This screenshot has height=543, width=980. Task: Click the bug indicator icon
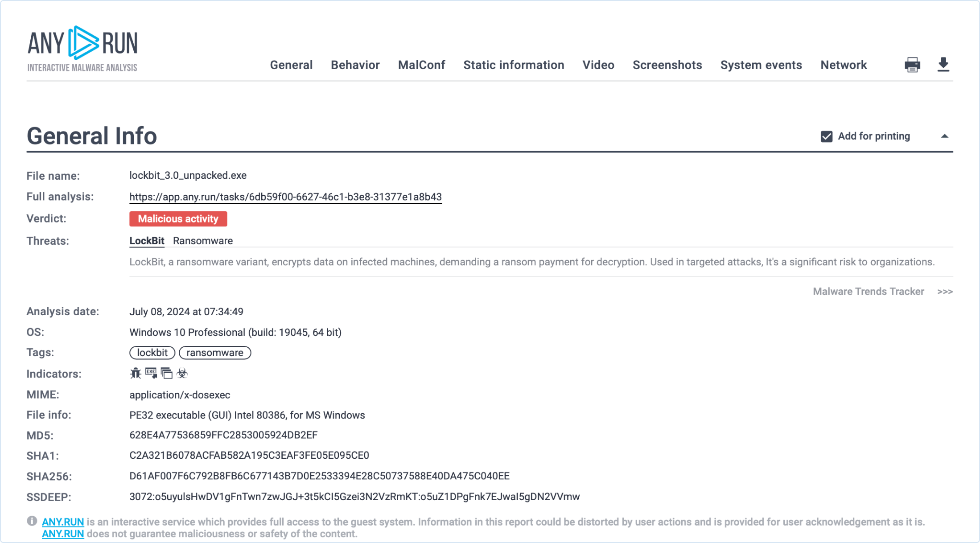(135, 373)
